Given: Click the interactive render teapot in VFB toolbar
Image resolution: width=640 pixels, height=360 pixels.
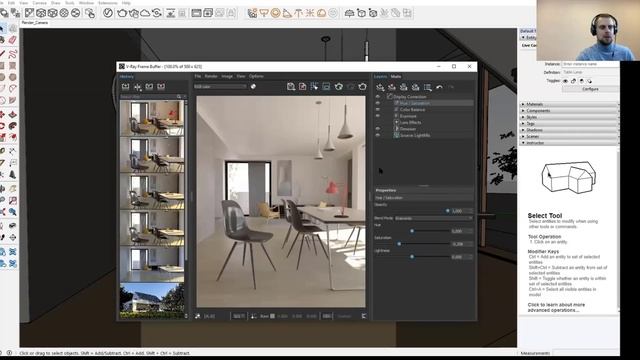Looking at the screenshot, I should pos(338,87).
